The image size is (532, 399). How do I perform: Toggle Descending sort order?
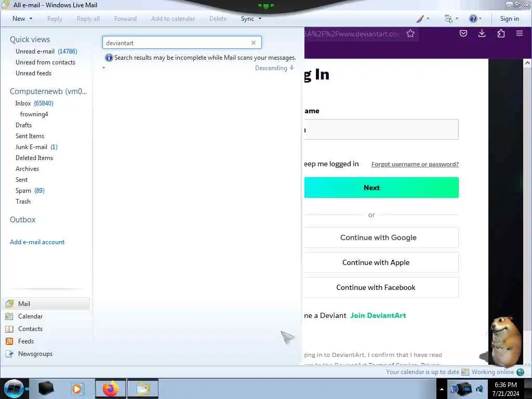pyautogui.click(x=274, y=68)
